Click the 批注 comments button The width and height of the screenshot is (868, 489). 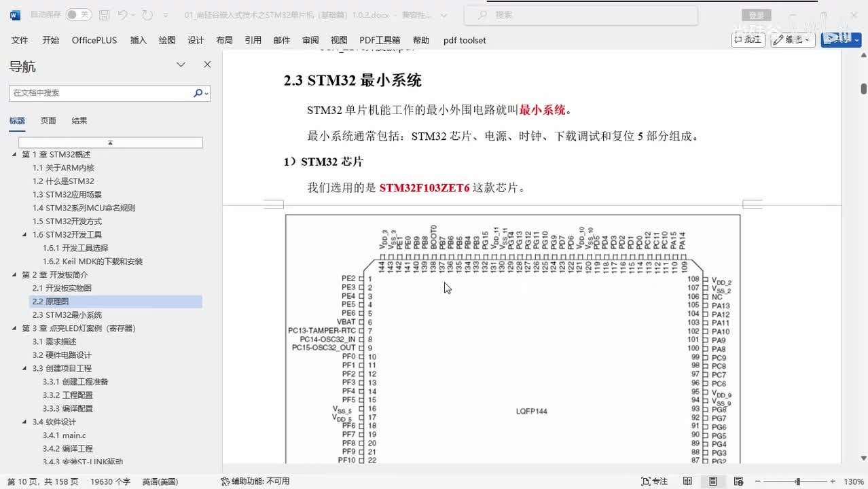coord(748,39)
